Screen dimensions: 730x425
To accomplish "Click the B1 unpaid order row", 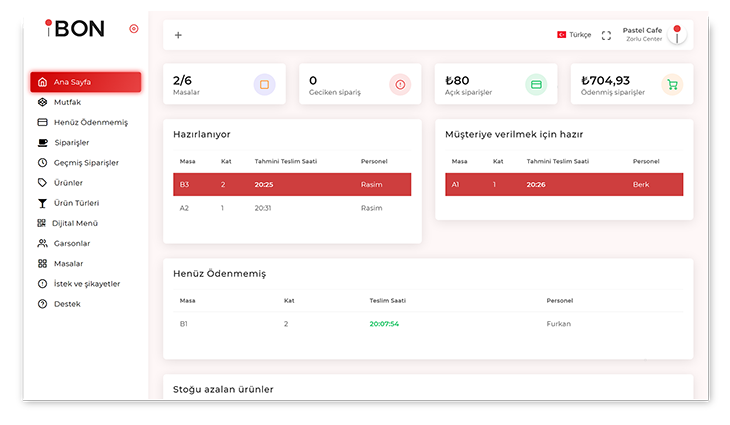I will 427,324.
